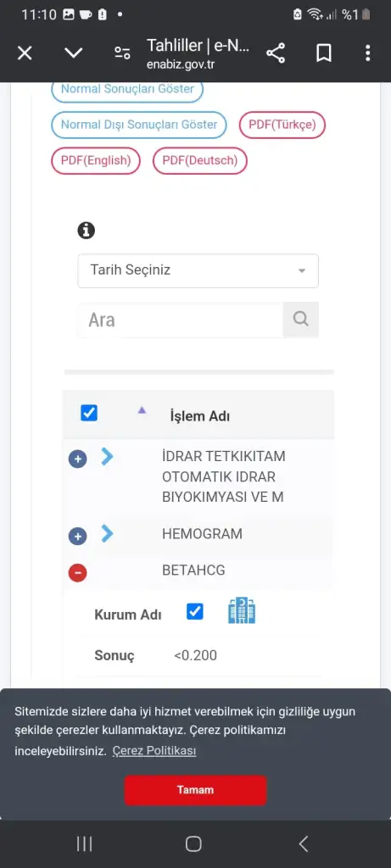
Task: Minimize the tab using the down chevron
Action: point(74,53)
